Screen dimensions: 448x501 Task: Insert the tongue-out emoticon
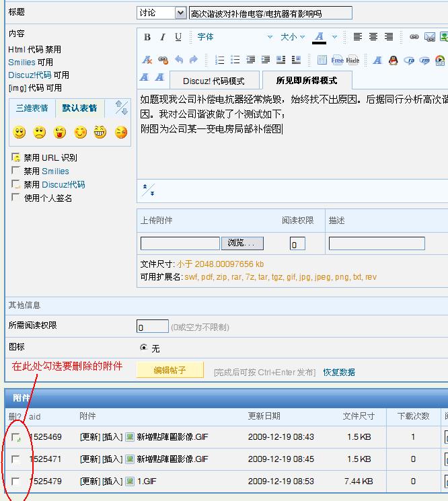click(60, 132)
